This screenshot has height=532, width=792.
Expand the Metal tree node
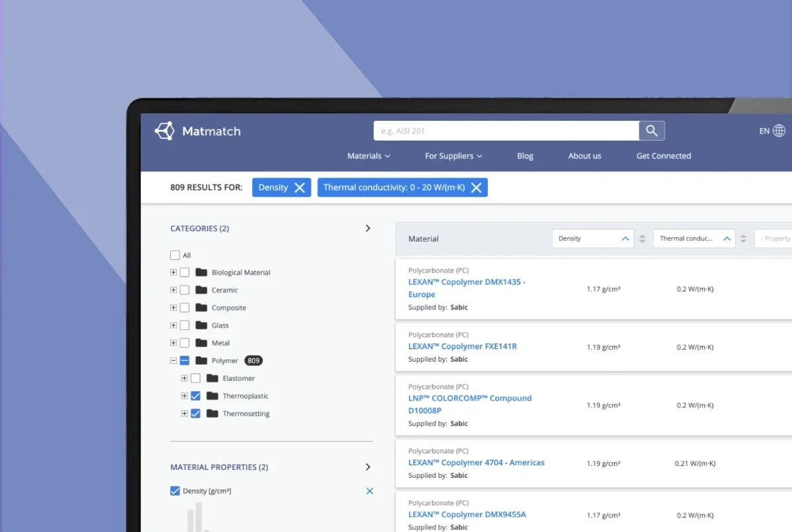coord(174,343)
